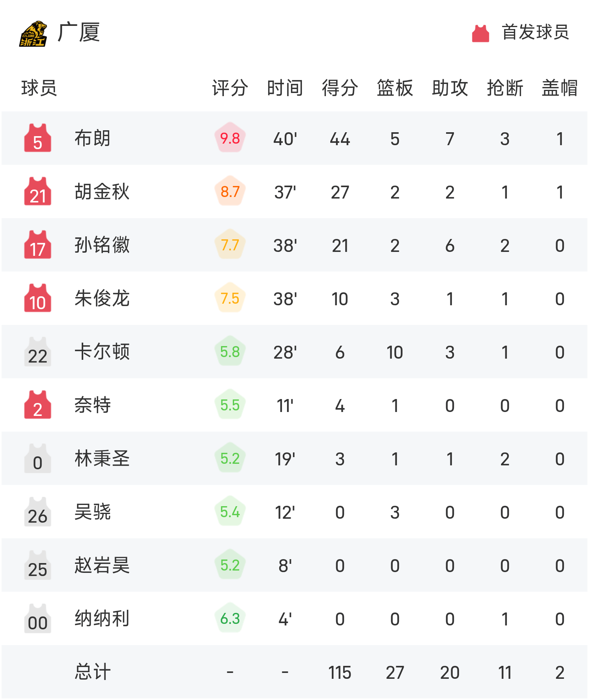Image resolution: width=589 pixels, height=700 pixels.
Task: Click the 篮板 column header
Action: (395, 88)
